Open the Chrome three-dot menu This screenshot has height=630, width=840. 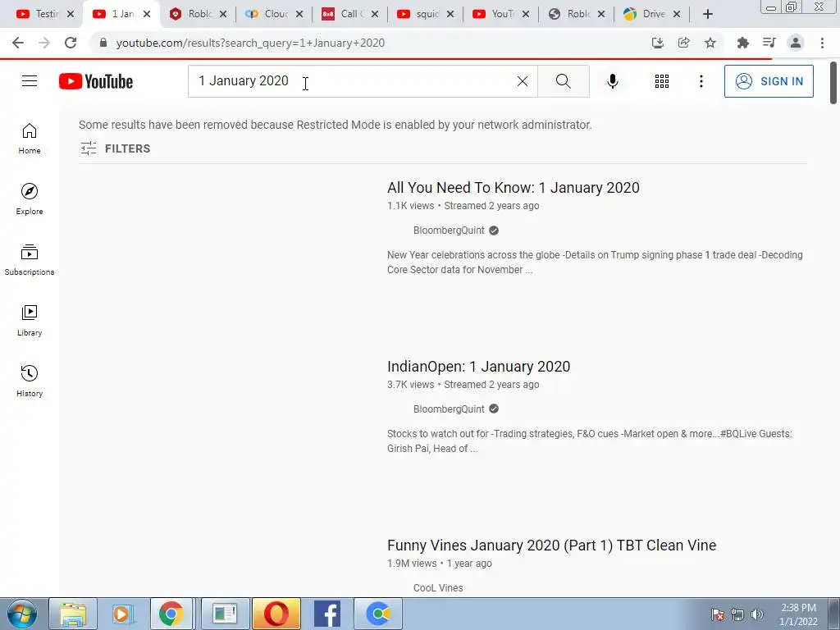point(822,43)
